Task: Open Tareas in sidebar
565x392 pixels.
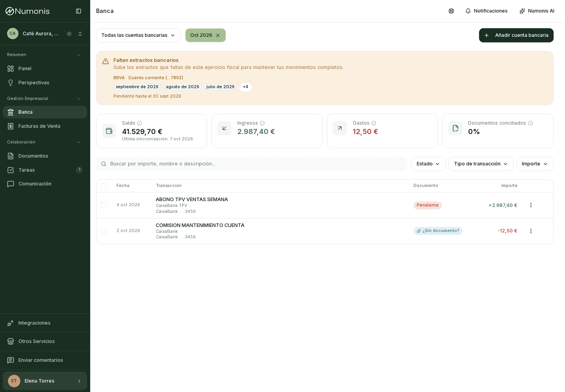Action: (x=45, y=170)
